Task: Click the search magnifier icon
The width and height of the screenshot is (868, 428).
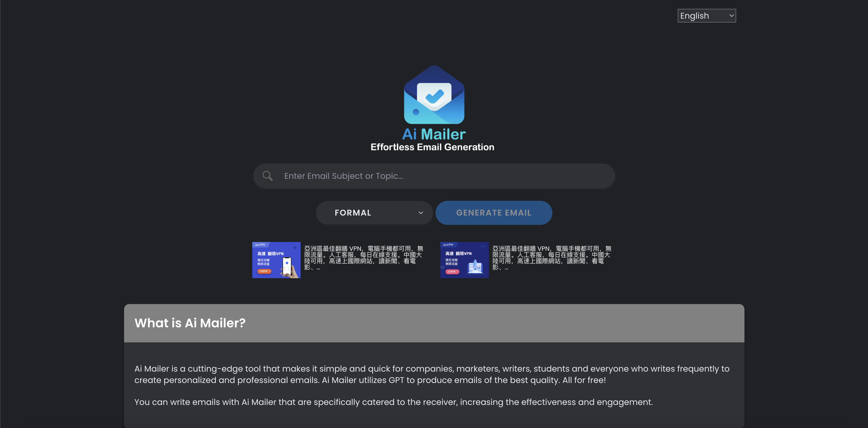Action: (x=267, y=176)
